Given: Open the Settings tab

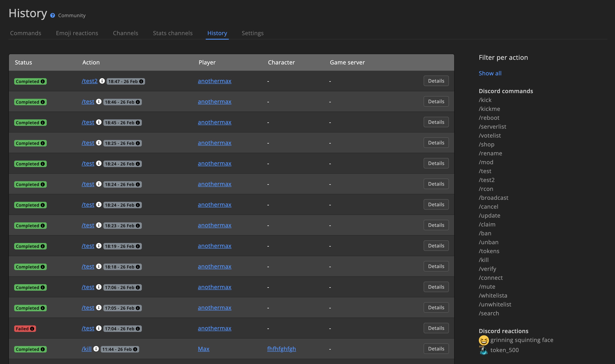Looking at the screenshot, I should pos(252,33).
